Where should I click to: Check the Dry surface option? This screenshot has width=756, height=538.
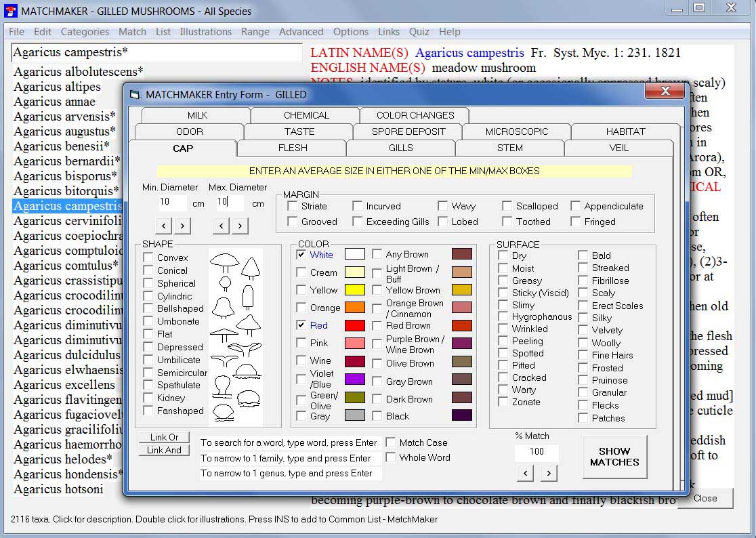coord(503,255)
